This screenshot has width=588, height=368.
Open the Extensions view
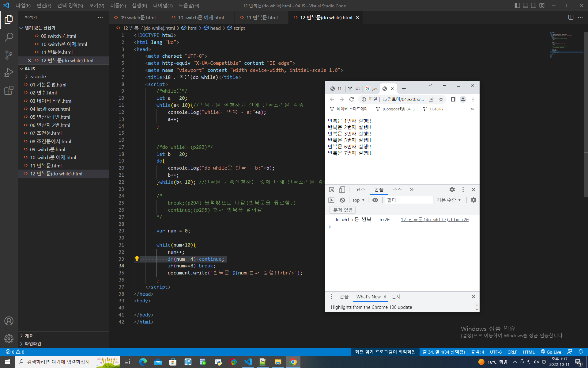click(x=9, y=90)
